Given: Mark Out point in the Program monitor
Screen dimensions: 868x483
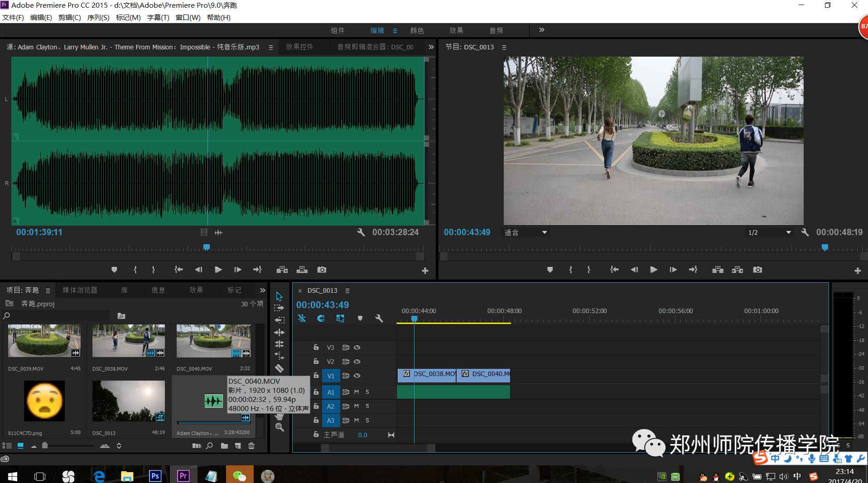Looking at the screenshot, I should 588,270.
